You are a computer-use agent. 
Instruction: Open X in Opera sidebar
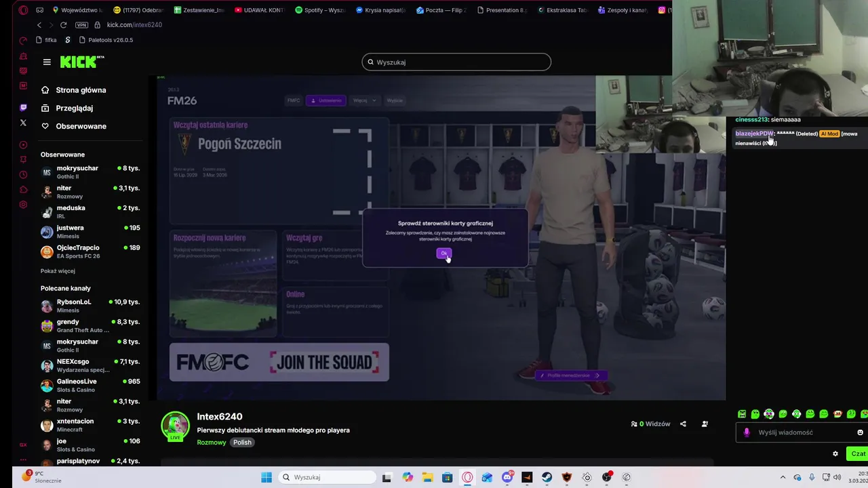coord(23,123)
